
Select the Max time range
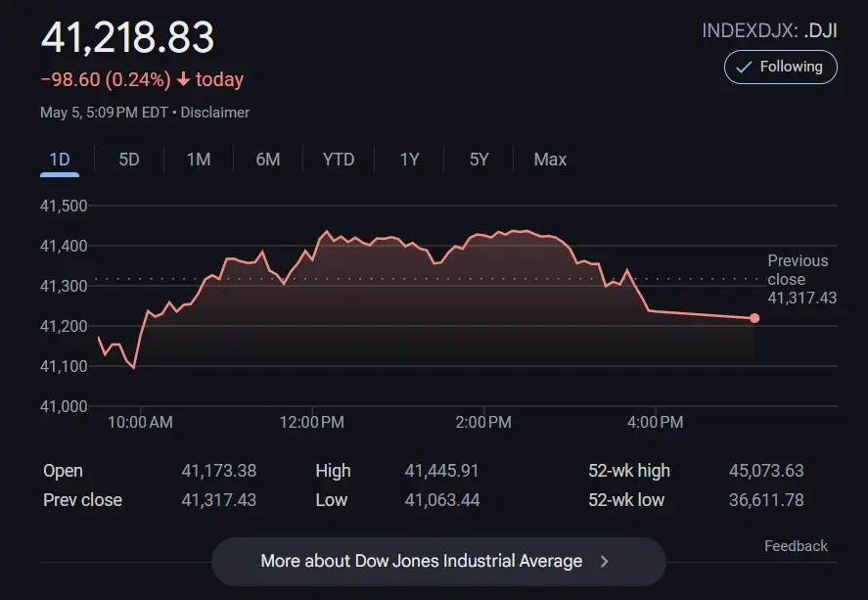(550, 160)
